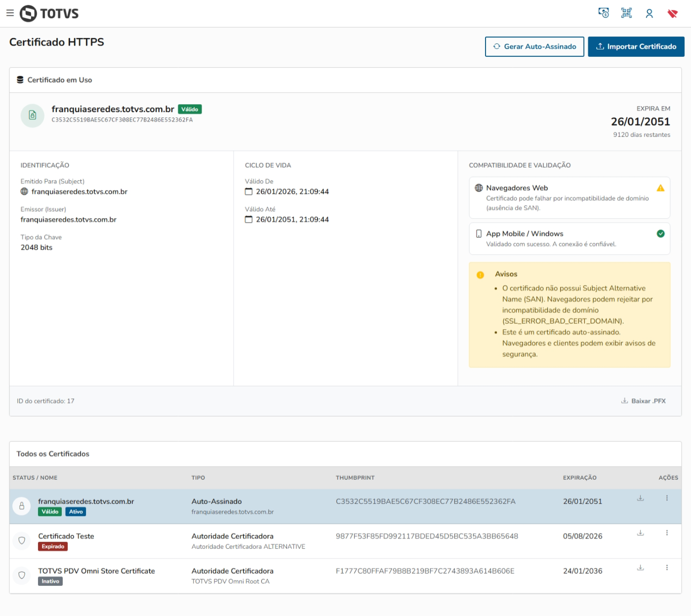Viewport: 691px width, 616px height.
Task: Click the Inativo badge
Action: click(x=50, y=581)
